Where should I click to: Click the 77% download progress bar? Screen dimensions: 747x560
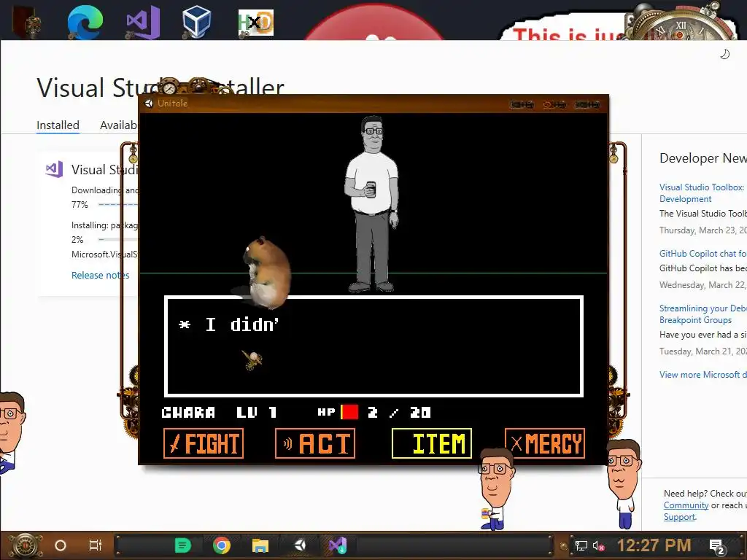[117, 205]
